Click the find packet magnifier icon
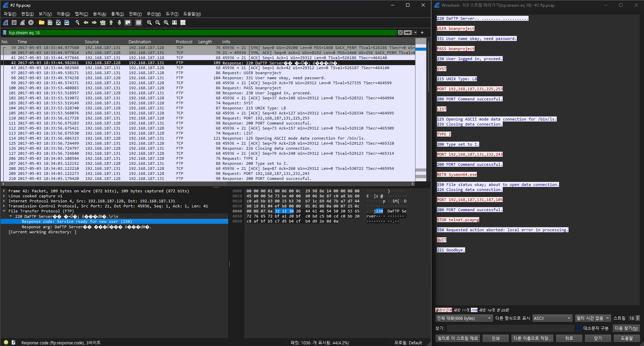The image size is (644, 346). (78, 22)
